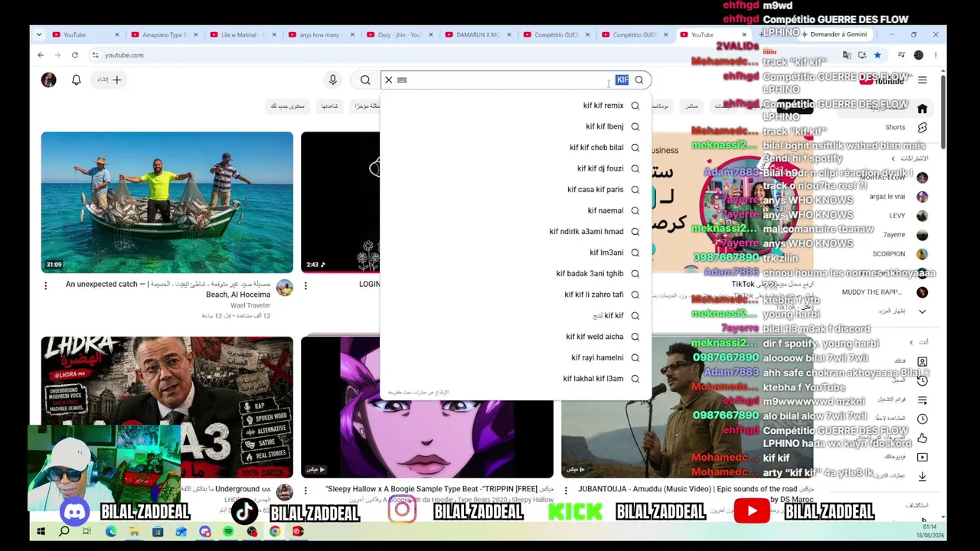Image resolution: width=980 pixels, height=551 pixels.
Task: Switch to the first YouTube tab
Action: (86, 34)
